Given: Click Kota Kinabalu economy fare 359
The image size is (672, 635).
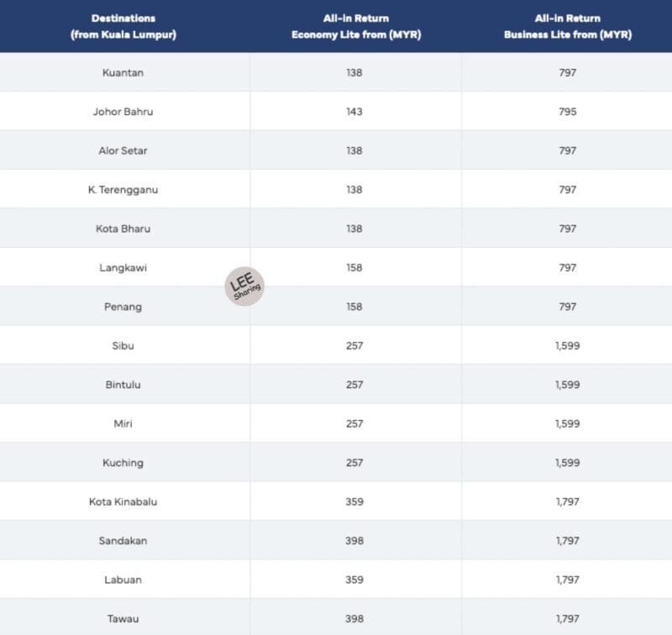Looking at the screenshot, I should [354, 501].
